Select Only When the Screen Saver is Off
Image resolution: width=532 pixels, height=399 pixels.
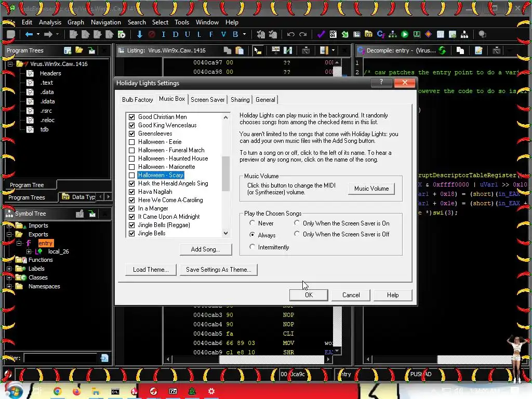click(x=297, y=234)
